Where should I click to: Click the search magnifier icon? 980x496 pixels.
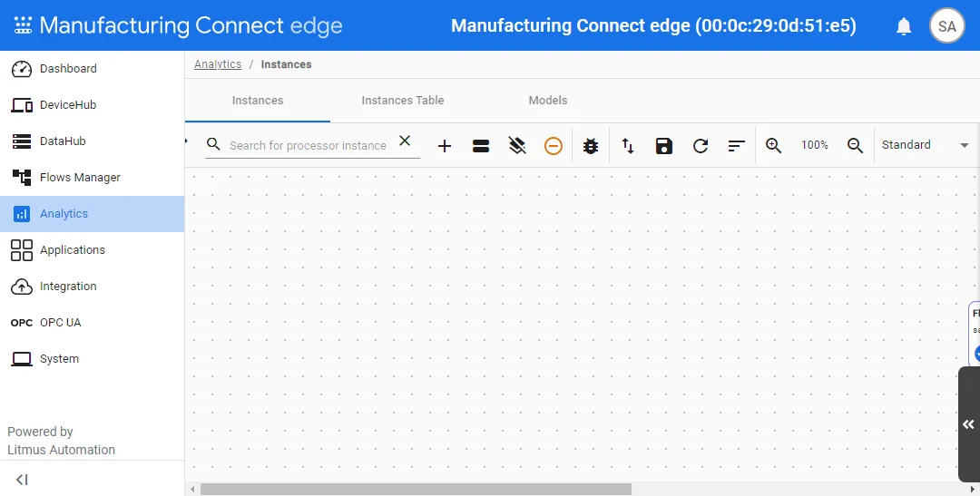(213, 144)
